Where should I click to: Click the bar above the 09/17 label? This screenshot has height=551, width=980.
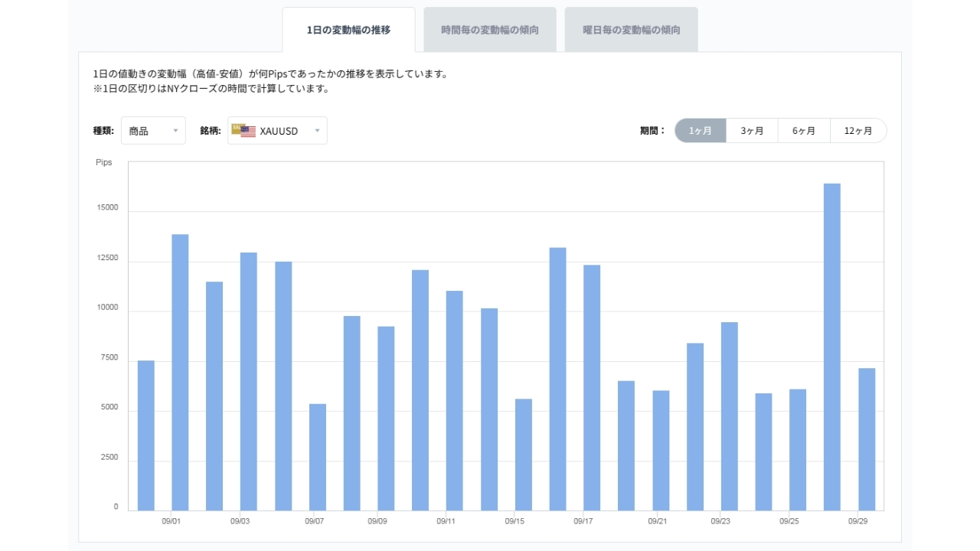[592, 388]
